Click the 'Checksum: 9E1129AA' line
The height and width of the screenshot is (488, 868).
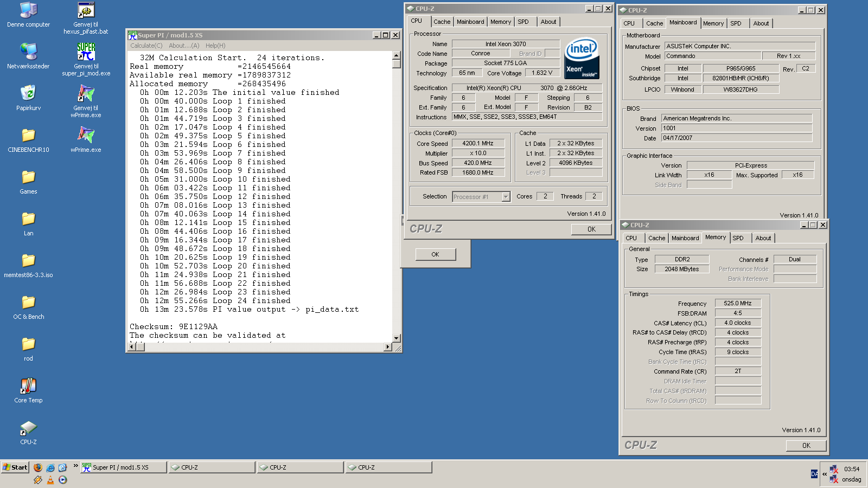174,327
